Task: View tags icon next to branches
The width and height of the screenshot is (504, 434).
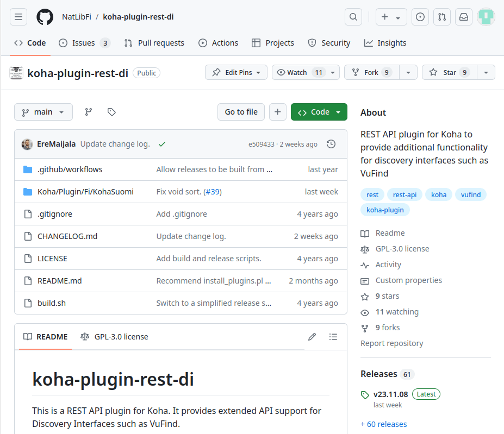Action: (111, 112)
